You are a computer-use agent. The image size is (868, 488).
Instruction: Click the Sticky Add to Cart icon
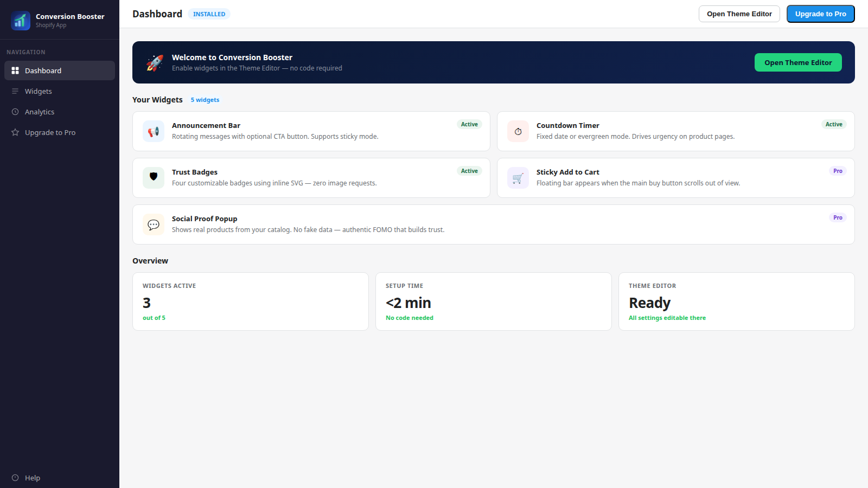(518, 178)
